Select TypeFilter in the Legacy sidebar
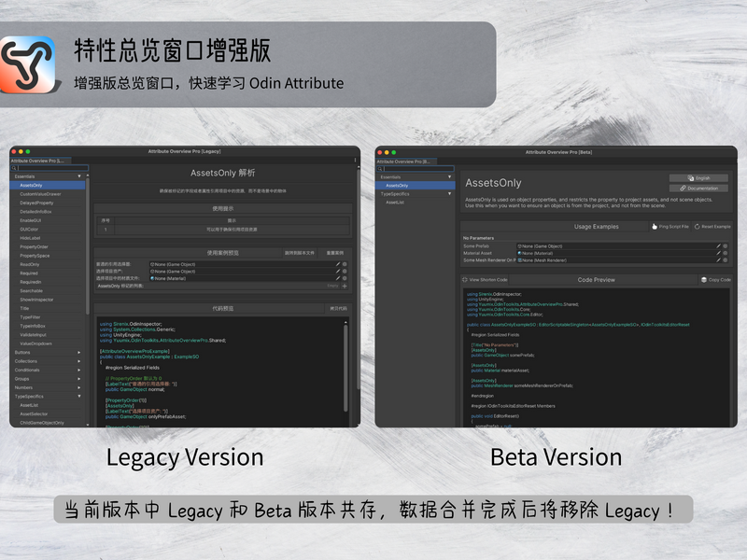 click(48, 317)
